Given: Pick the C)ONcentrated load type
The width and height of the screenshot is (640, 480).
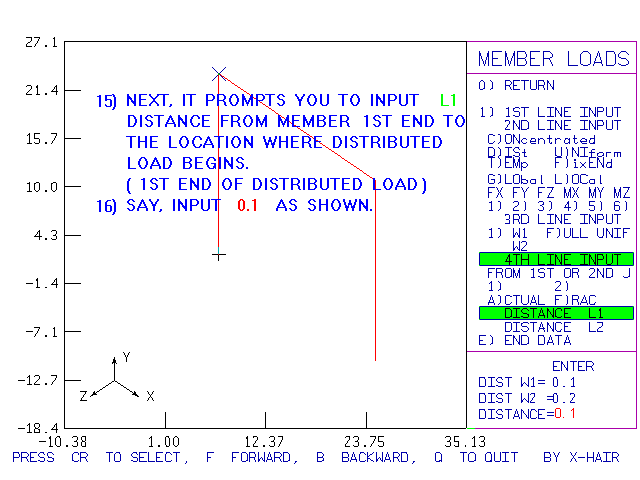Looking at the screenshot, I should (x=541, y=139).
